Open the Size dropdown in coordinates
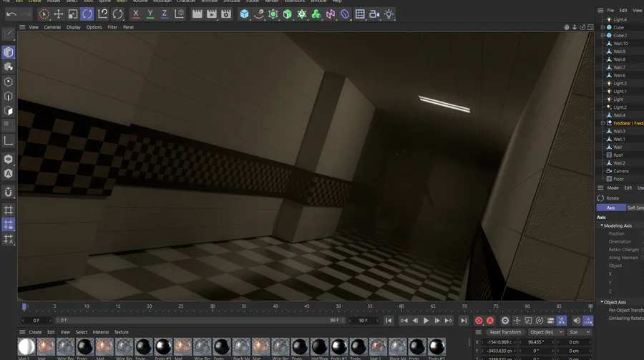 (580, 332)
